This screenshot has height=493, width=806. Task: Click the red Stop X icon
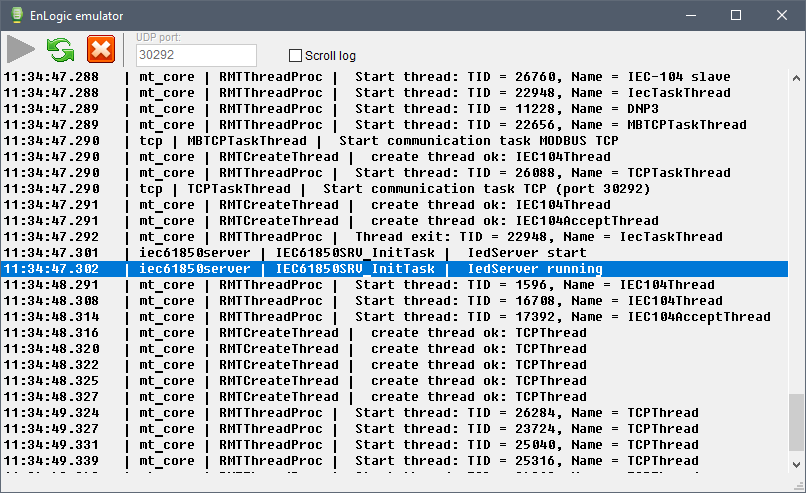101,50
